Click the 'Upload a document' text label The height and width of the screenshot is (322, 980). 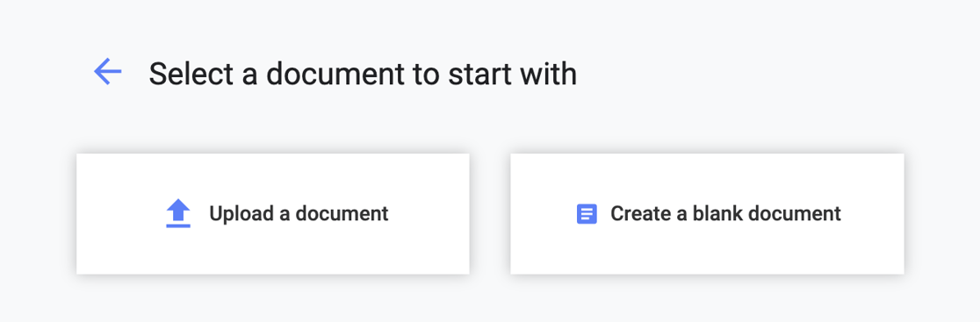[x=299, y=213]
